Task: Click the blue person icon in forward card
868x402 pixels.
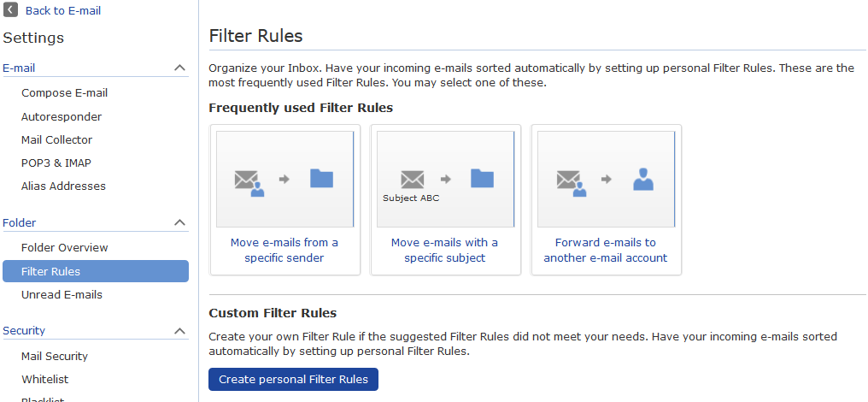Action: [x=643, y=179]
